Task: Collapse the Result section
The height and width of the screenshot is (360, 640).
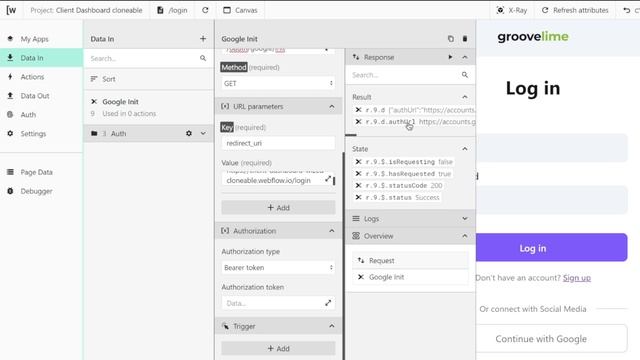Action: point(464,97)
